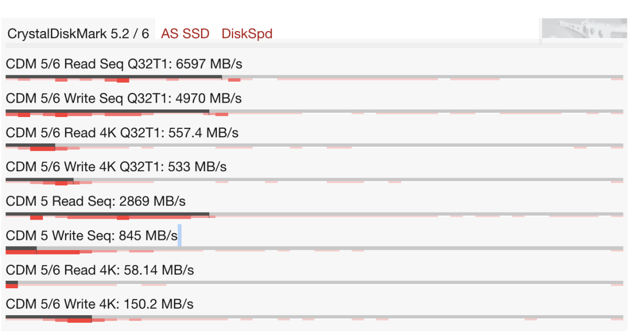Click the SSD product thumbnail image
The image size is (644, 335).
tap(584, 30)
